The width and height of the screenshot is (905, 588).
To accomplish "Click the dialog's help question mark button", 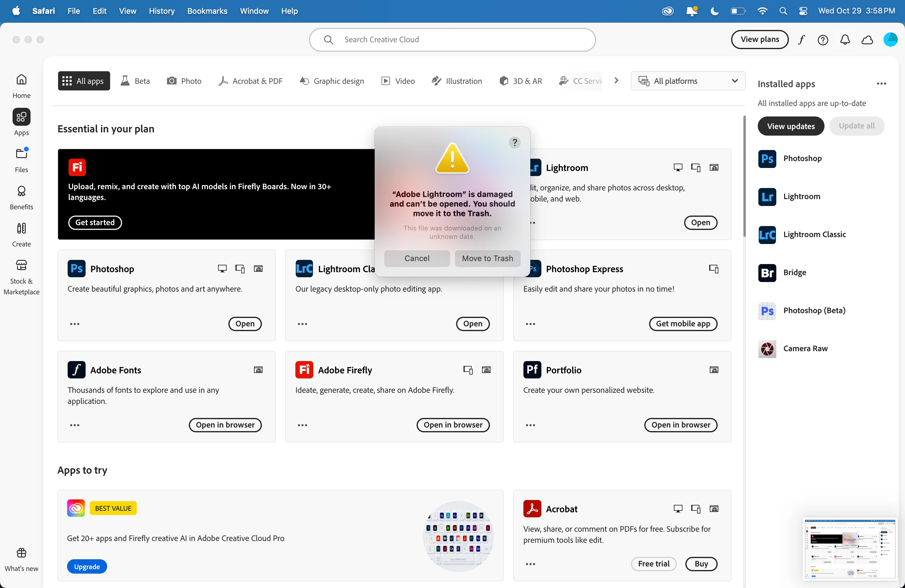I will click(514, 142).
